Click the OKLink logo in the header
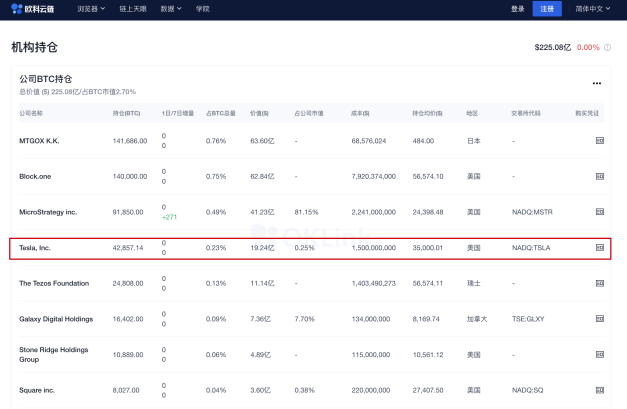This screenshot has width=627, height=409. click(32, 8)
